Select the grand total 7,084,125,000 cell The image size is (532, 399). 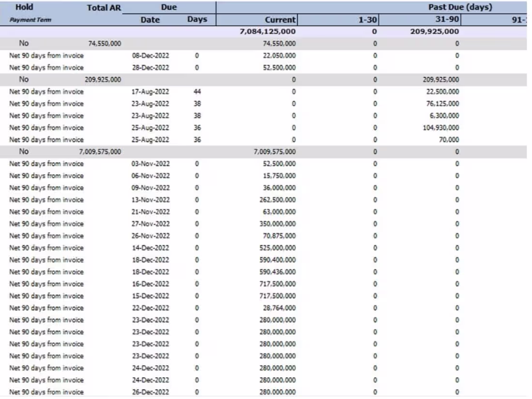[266, 31]
